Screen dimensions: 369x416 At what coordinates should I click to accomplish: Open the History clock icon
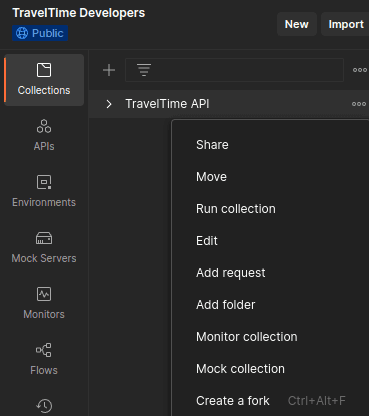pyautogui.click(x=44, y=406)
